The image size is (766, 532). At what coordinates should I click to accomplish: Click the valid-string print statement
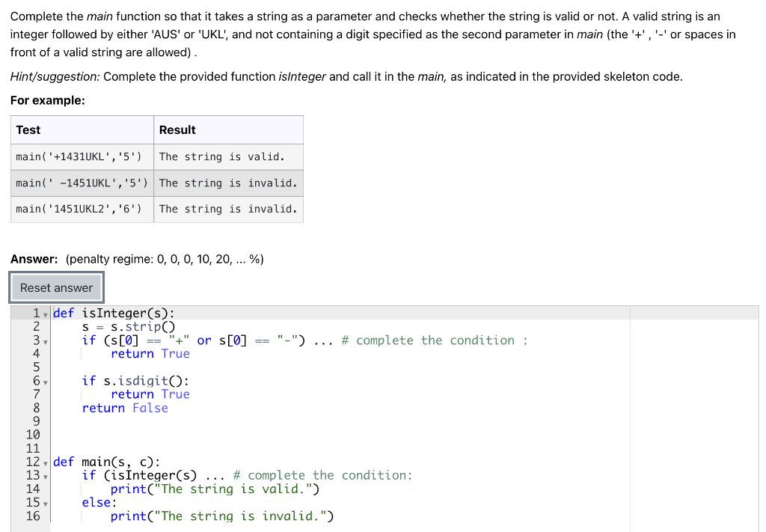(217, 489)
